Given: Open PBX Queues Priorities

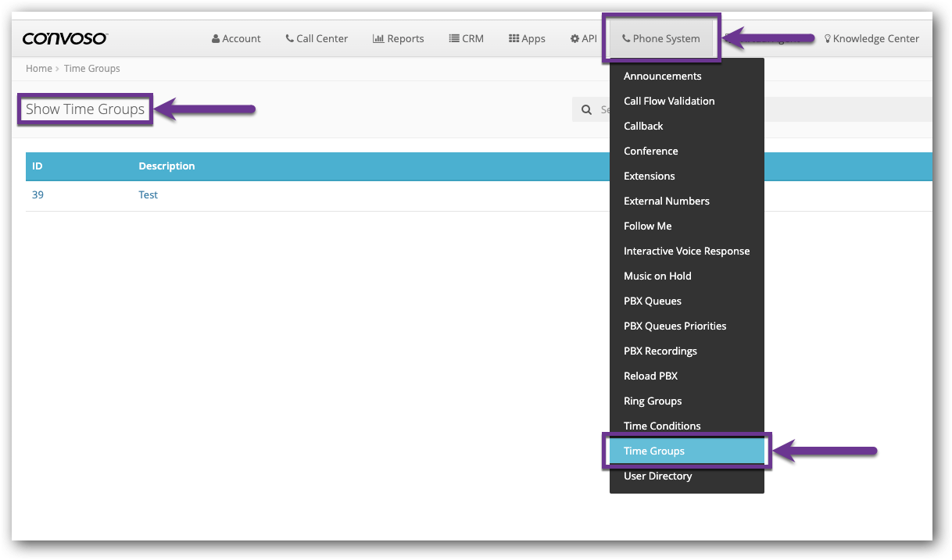Looking at the screenshot, I should (686, 326).
